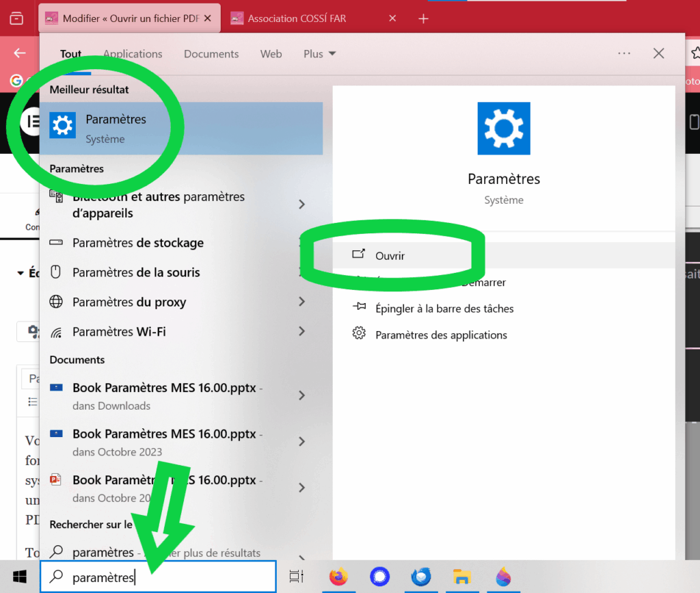
Task: Click the large Paramètres gear icon
Action: tap(504, 129)
